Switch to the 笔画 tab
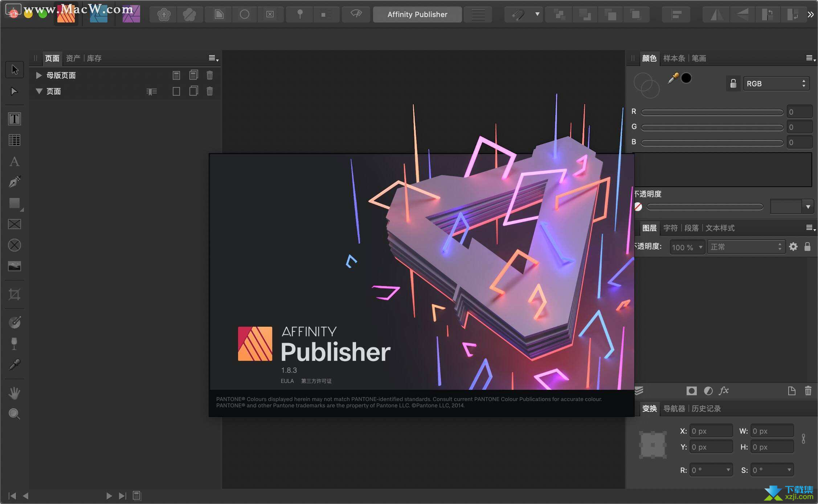Screen dimensions: 818x504 coord(699,58)
